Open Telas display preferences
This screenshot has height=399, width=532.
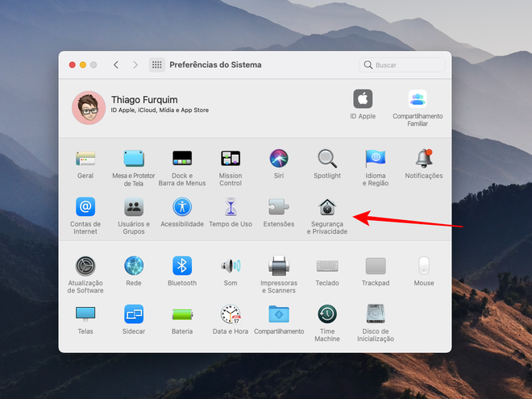85,314
